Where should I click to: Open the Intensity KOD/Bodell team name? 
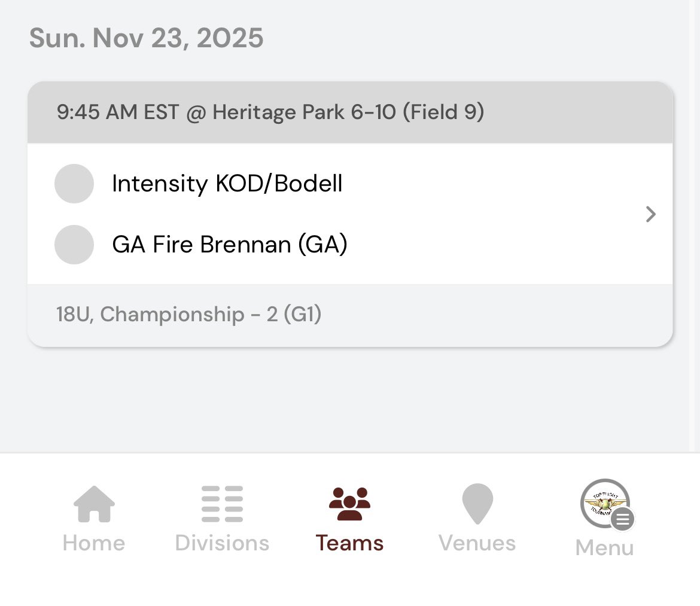coord(227,184)
